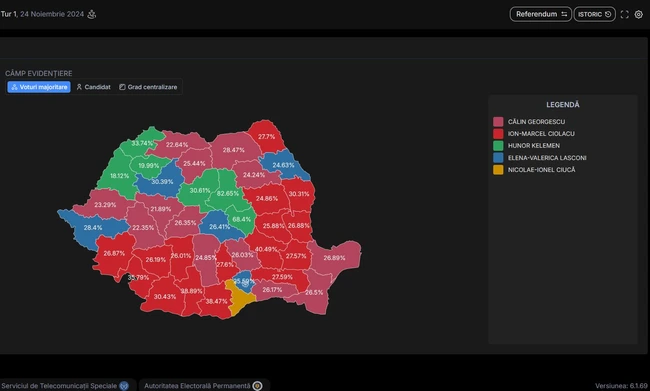
Task: Open the ISTORIC history button
Action: pyautogui.click(x=594, y=14)
